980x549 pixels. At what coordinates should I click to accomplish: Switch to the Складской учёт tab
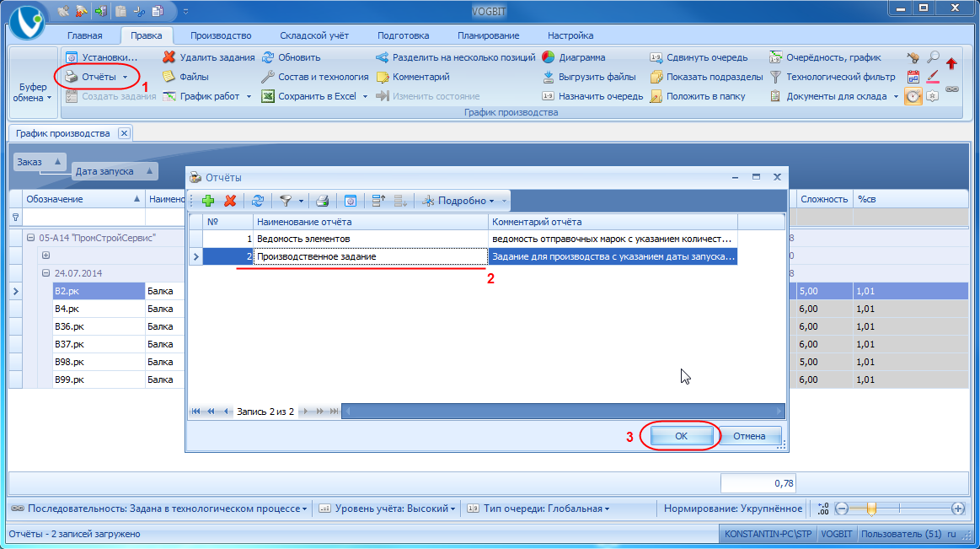click(x=314, y=35)
